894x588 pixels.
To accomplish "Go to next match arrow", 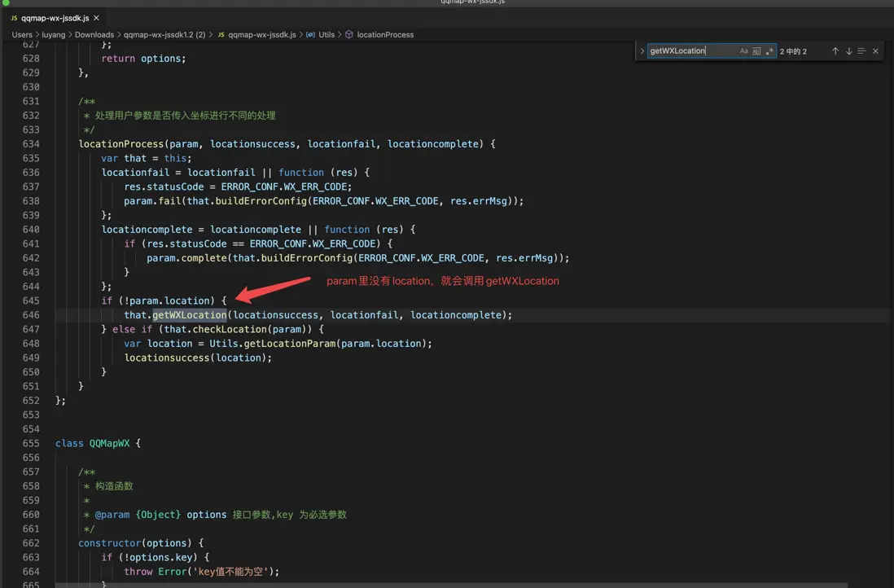I will pyautogui.click(x=848, y=51).
